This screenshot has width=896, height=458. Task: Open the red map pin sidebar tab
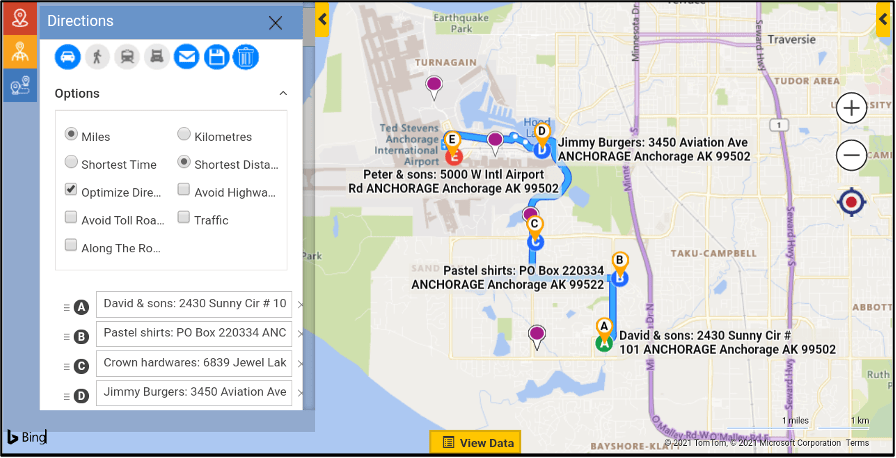[18, 18]
